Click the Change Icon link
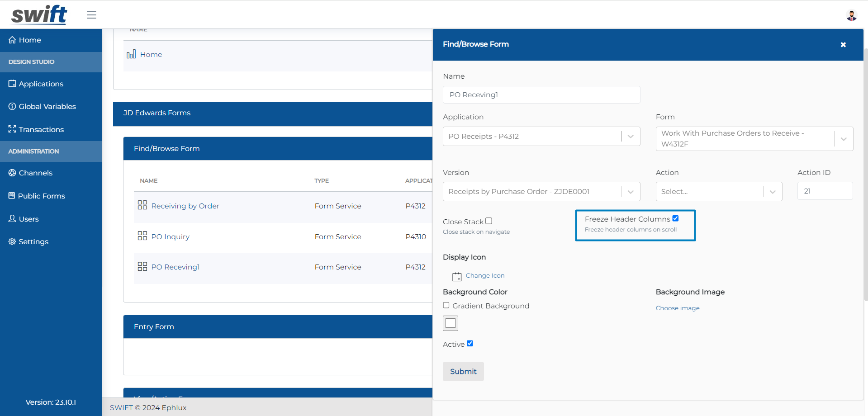Screen dimensions: 868x416 [x=485, y=276]
